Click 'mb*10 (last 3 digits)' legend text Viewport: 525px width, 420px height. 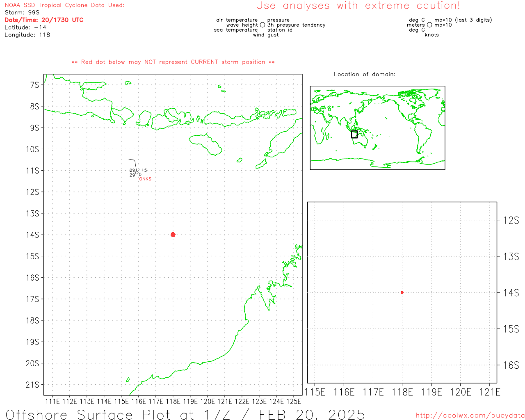pos(463,20)
